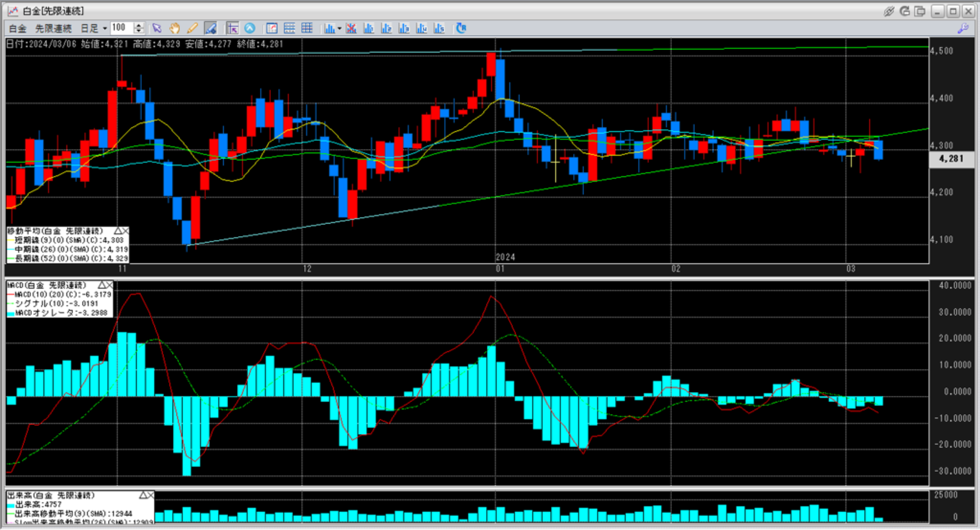Activate the hand pan tool
Viewport: 980px width, 530px height.
pos(174,28)
